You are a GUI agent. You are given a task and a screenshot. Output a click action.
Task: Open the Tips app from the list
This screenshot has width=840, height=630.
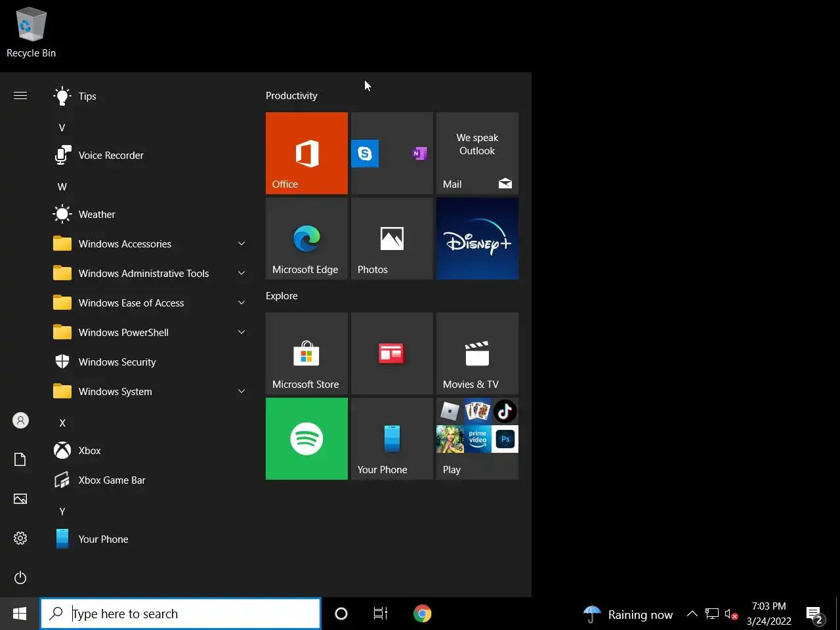coord(151,96)
